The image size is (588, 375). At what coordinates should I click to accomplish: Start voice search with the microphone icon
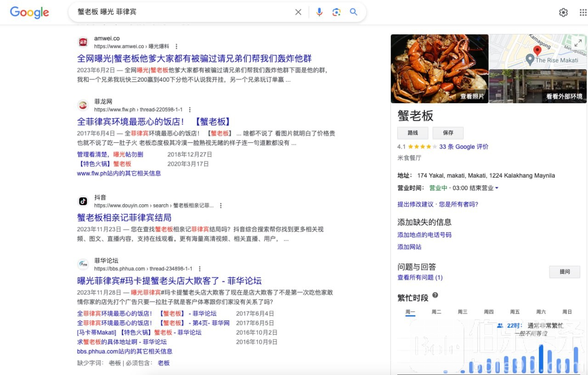[319, 12]
